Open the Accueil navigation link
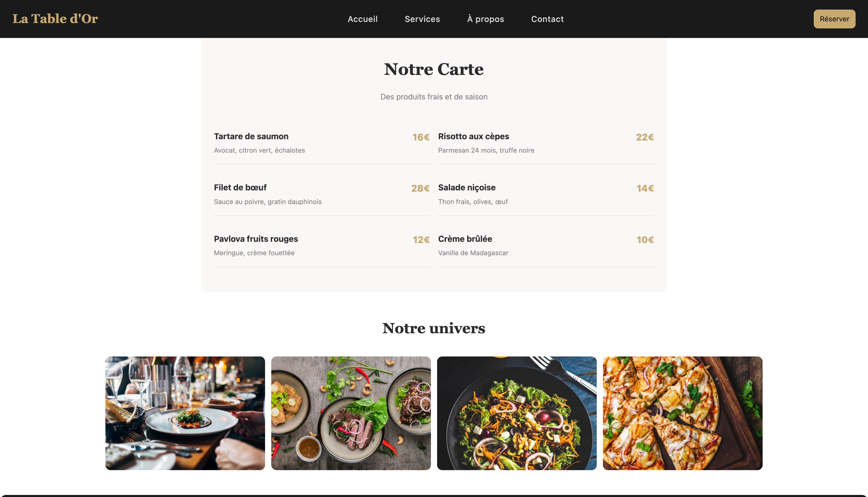The image size is (868, 497). pyautogui.click(x=362, y=19)
